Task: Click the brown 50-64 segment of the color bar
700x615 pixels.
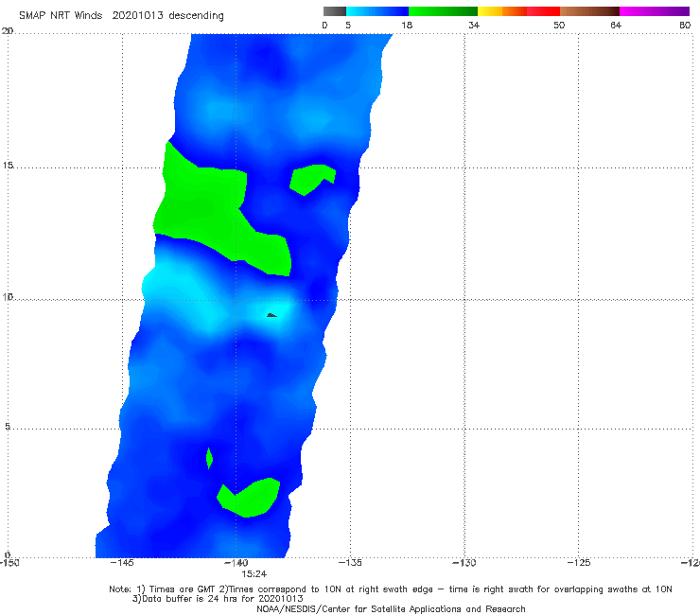Action: click(589, 11)
